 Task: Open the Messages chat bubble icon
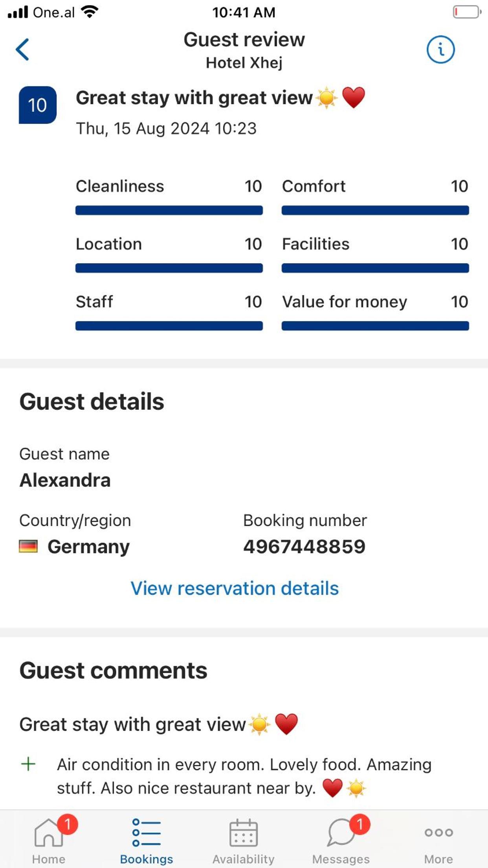[x=340, y=832]
